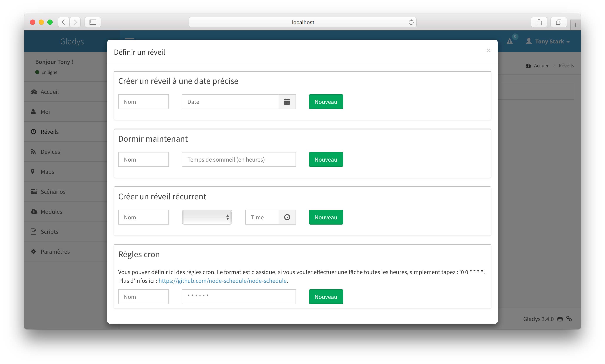
Task: Click Nouveau for dormir maintenant alarm
Action: [325, 159]
